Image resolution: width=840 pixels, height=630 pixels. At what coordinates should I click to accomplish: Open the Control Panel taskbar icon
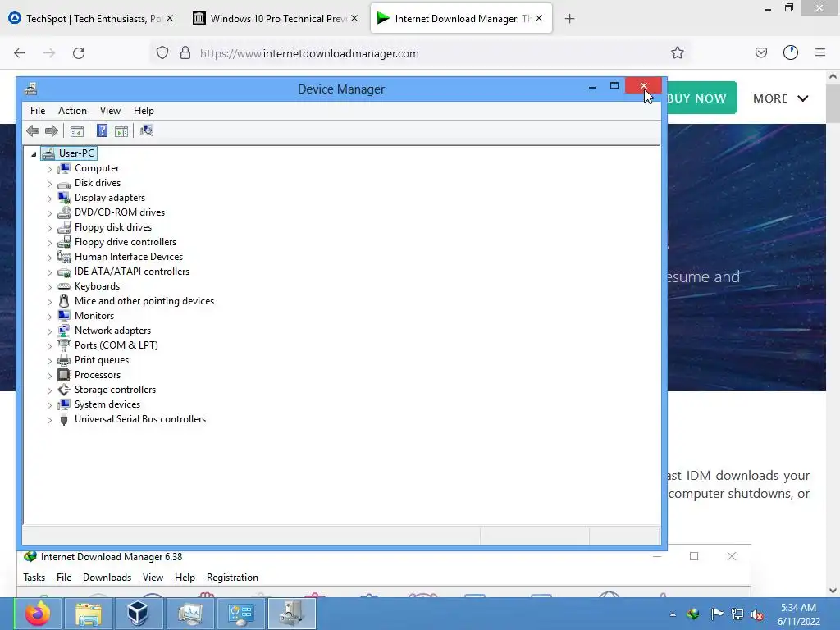click(x=240, y=614)
